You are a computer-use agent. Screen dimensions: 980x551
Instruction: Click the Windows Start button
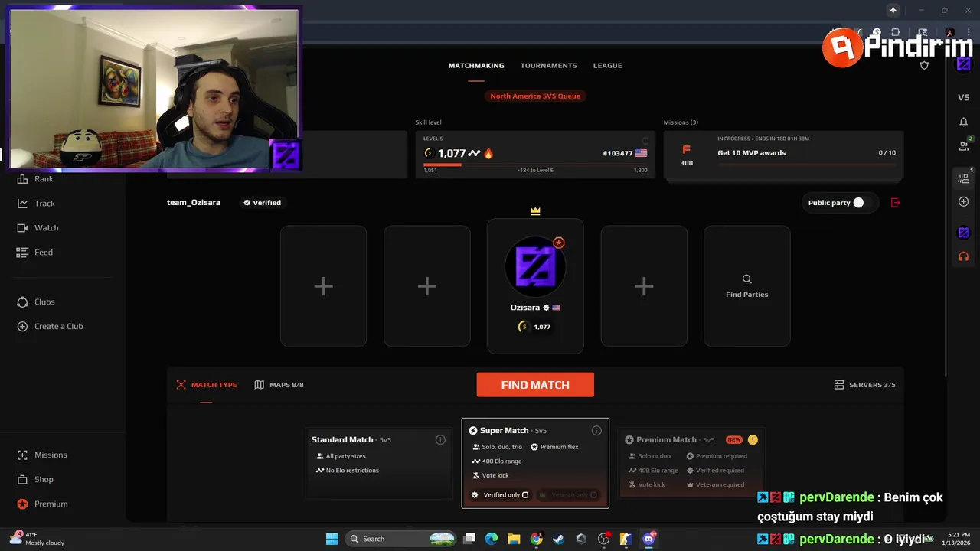(332, 539)
